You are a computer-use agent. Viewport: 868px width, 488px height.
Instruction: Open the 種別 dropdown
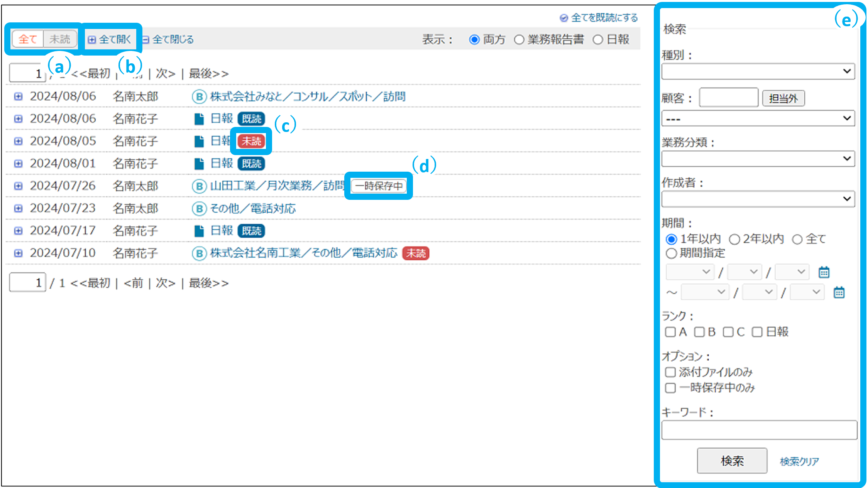758,71
